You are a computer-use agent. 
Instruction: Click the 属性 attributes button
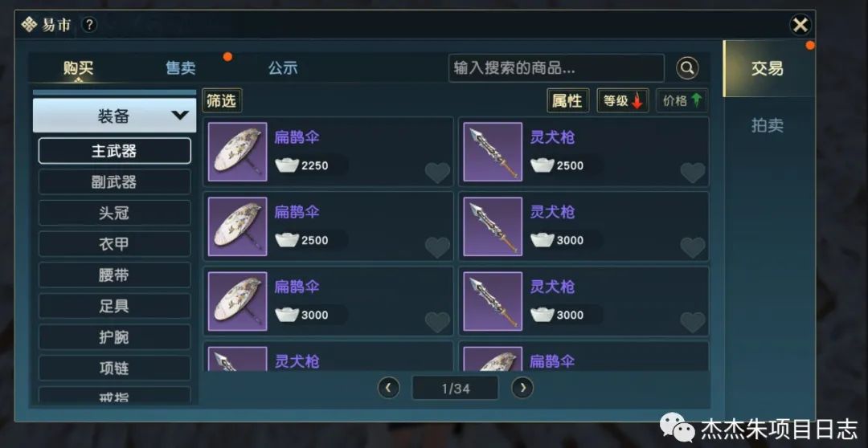tap(567, 100)
